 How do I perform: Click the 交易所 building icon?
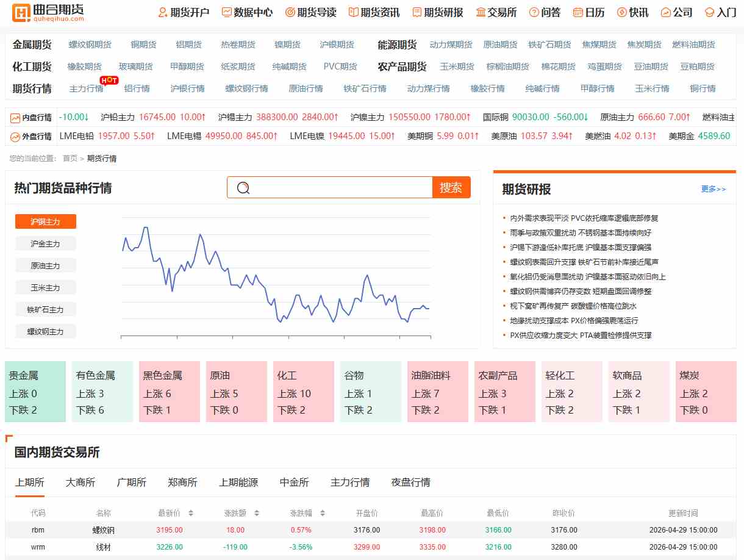pyautogui.click(x=481, y=12)
